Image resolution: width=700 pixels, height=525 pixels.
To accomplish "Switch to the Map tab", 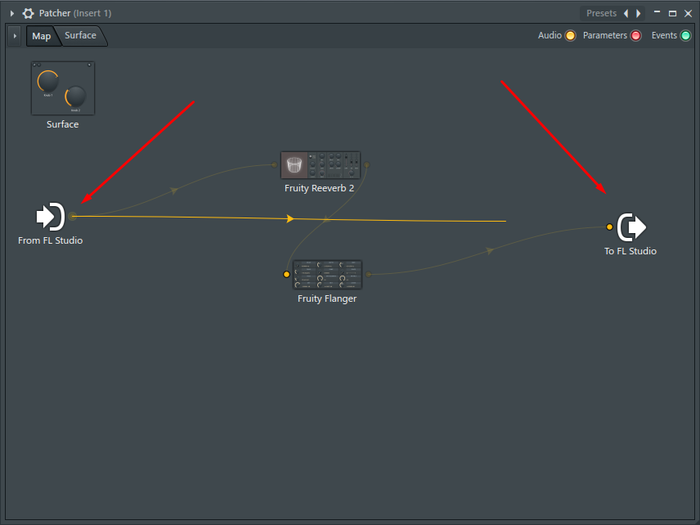I will point(41,36).
